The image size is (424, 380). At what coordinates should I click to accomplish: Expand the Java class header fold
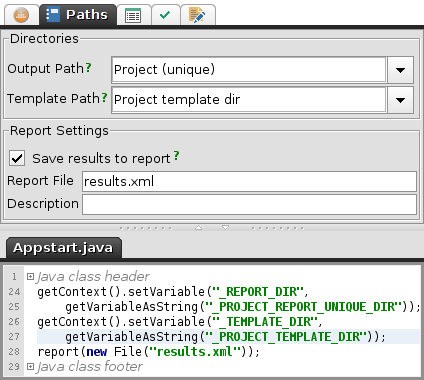coord(30,276)
